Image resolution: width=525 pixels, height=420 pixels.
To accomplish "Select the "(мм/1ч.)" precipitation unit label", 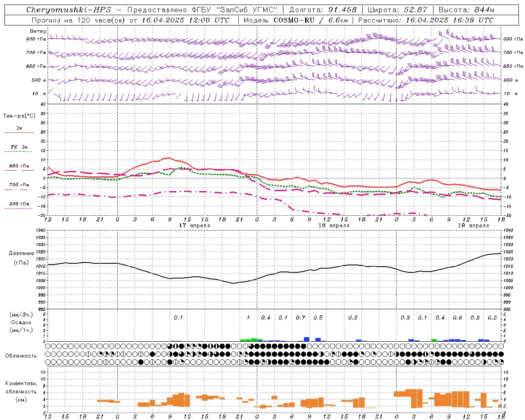I will click(21, 330).
